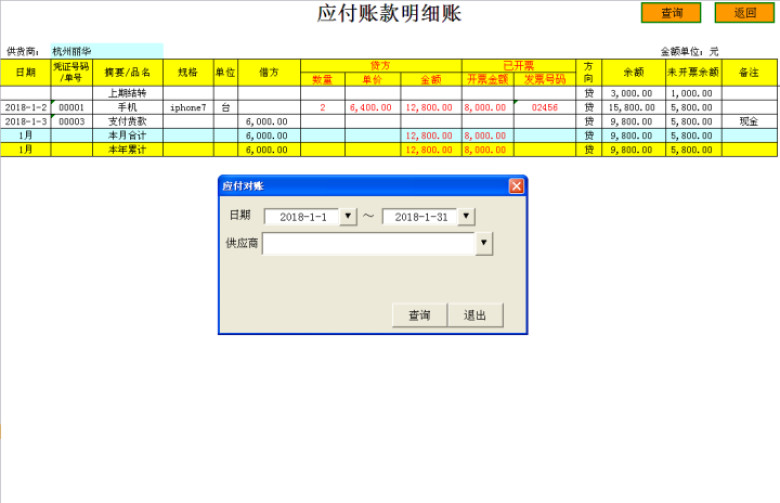Select the 支付货款 cell
This screenshot has width=780, height=503.
[x=128, y=121]
